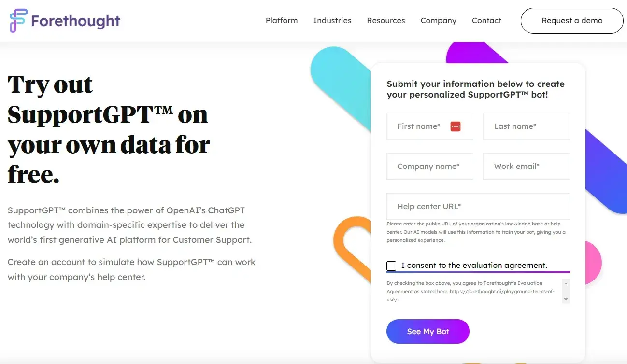
Task: Click the Help center URL field
Action: coord(478,207)
